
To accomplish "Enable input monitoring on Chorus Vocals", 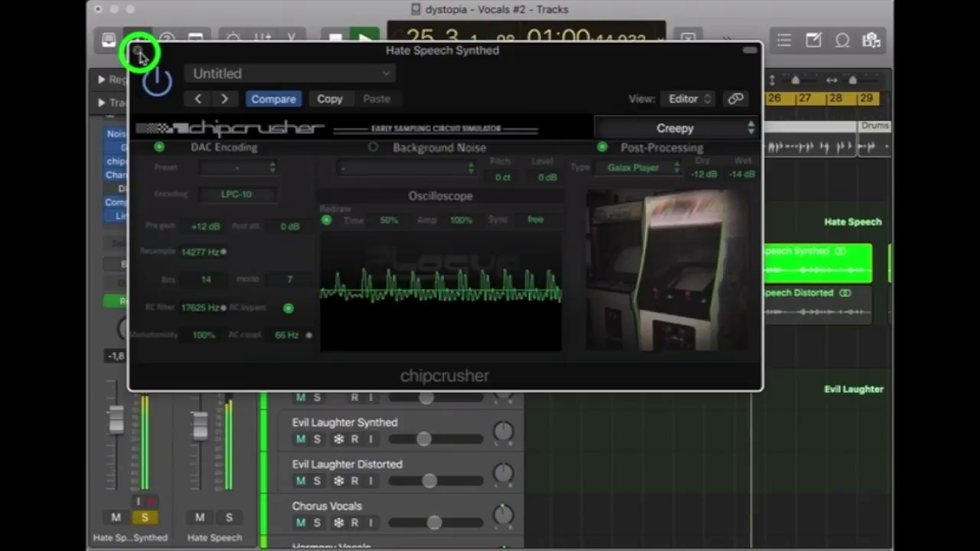I will click(371, 523).
